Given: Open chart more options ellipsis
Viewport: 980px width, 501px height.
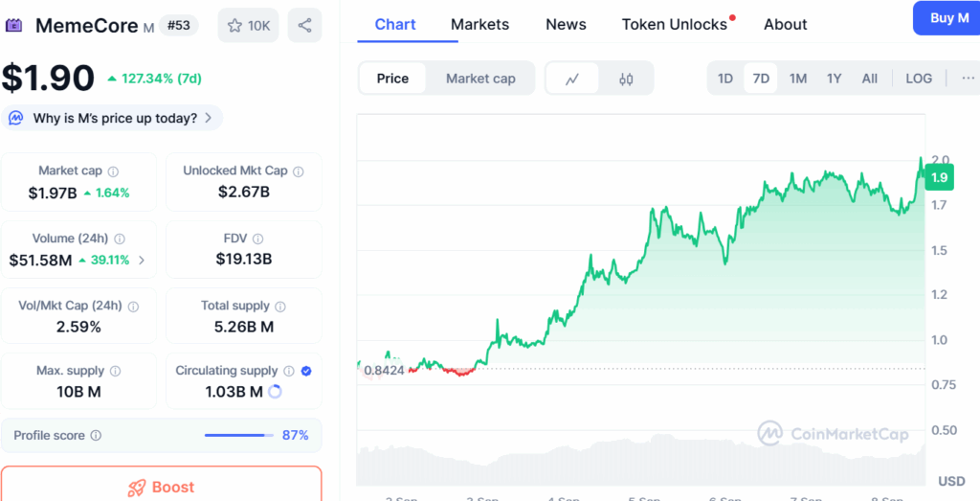Looking at the screenshot, I should pos(969,79).
